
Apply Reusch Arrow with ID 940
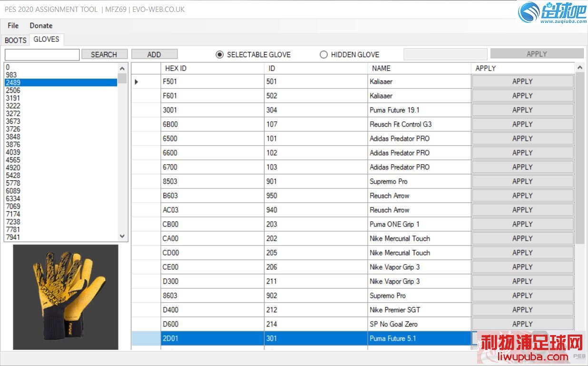522,210
